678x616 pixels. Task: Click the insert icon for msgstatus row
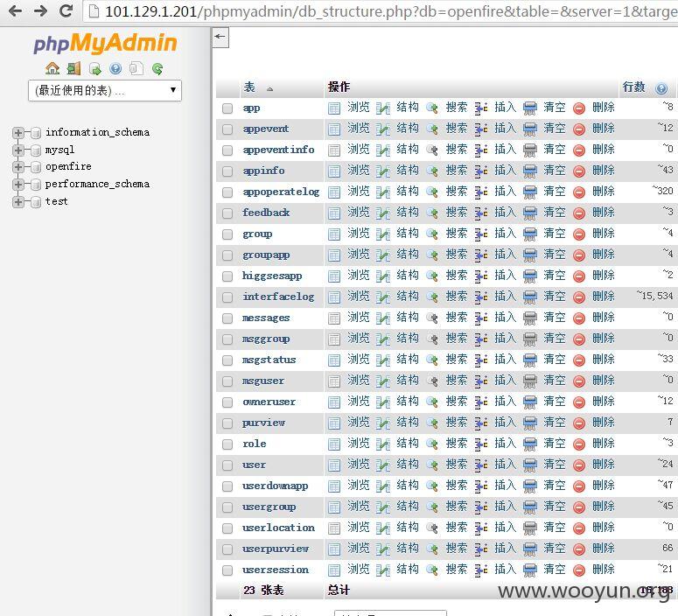(481, 360)
